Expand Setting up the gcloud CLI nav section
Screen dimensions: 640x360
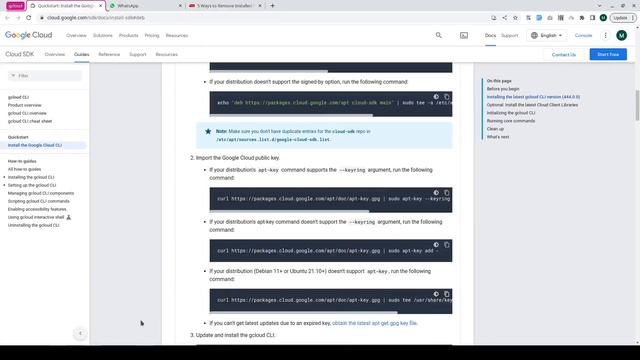4,185
